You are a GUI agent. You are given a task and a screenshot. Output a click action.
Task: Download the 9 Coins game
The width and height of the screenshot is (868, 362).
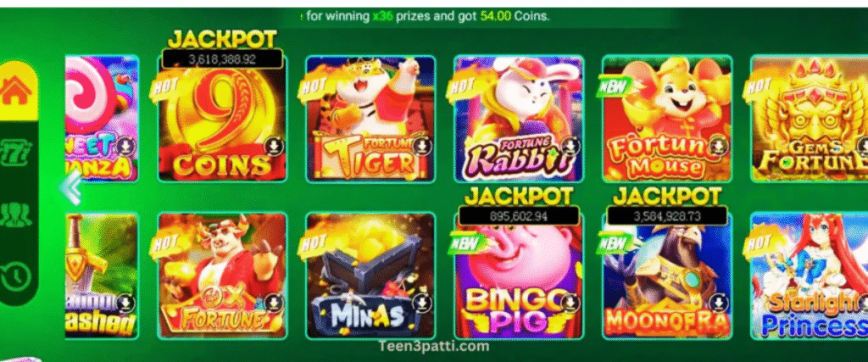point(274,147)
